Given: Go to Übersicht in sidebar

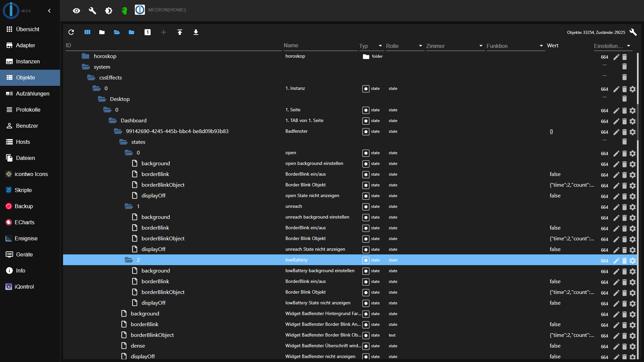Looking at the screenshot, I should click(x=30, y=29).
